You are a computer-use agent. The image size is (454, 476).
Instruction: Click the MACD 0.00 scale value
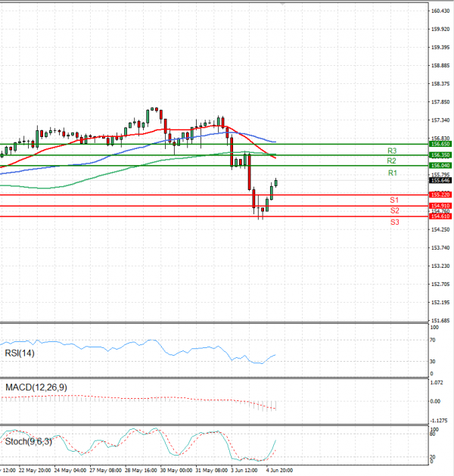pos(435,401)
